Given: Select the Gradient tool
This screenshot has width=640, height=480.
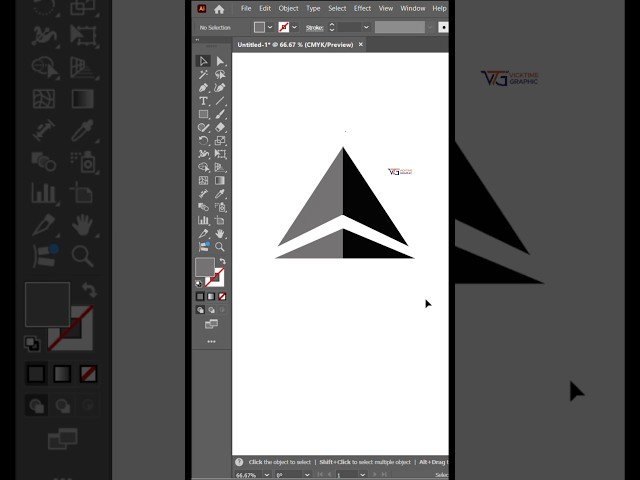Looking at the screenshot, I should (220, 180).
